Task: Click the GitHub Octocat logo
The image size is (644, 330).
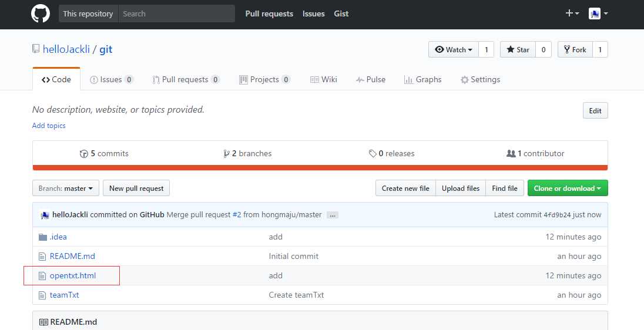Action: coord(41,14)
